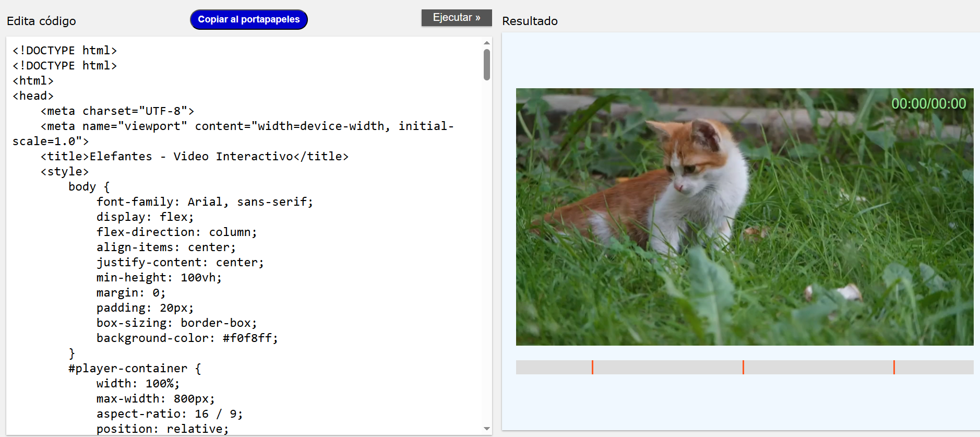This screenshot has width=980, height=437.
Task: Click the code editor scroll down arrow
Action: [x=486, y=429]
